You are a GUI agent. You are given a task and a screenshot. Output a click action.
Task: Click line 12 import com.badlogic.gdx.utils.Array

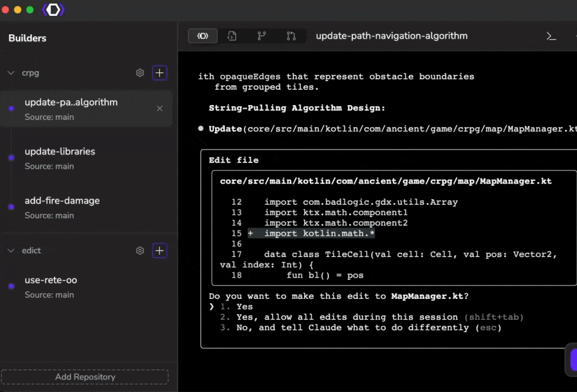(345, 202)
